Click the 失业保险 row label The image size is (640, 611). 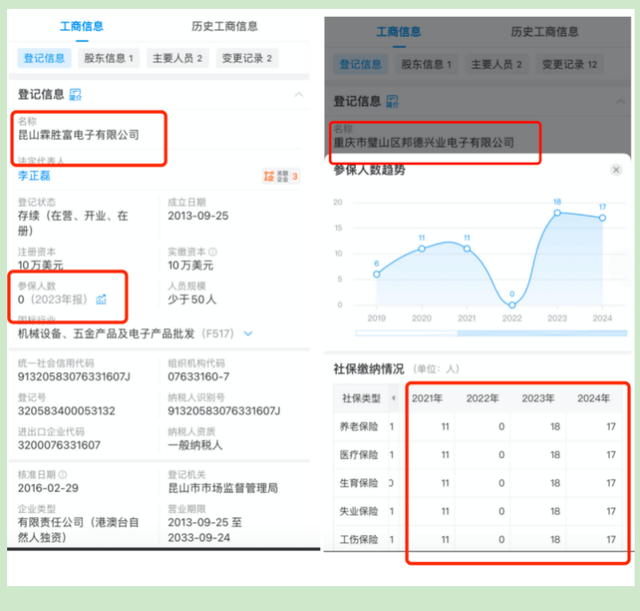point(359,511)
